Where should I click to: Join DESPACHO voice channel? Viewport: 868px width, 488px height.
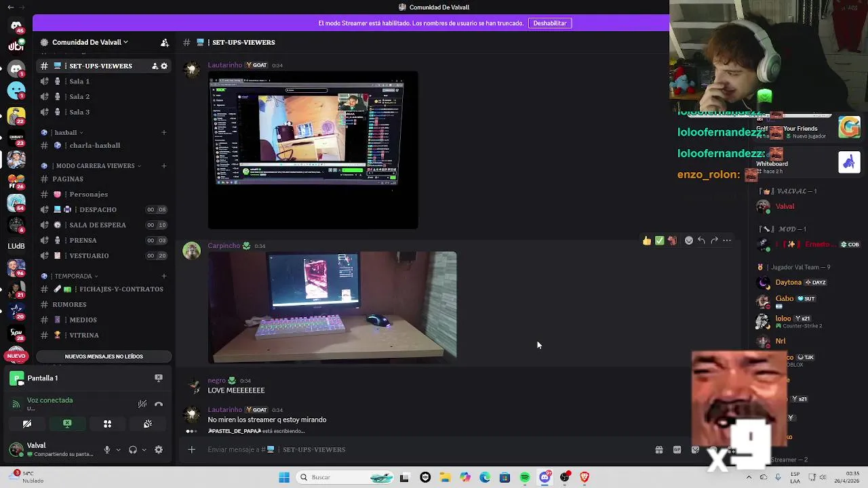click(104, 209)
